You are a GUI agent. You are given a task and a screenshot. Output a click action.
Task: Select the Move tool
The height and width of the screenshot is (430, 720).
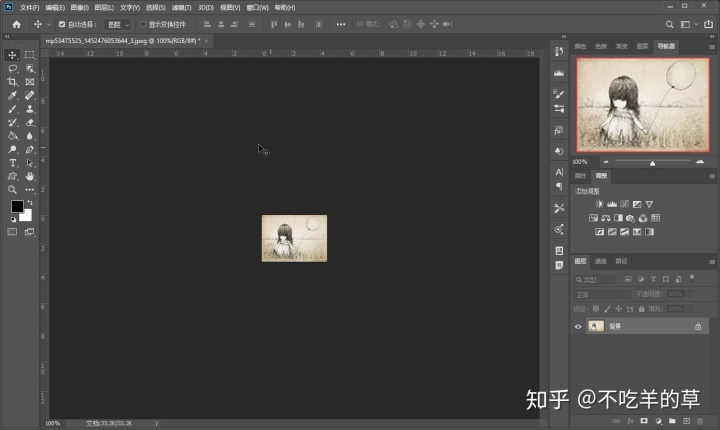pos(12,55)
